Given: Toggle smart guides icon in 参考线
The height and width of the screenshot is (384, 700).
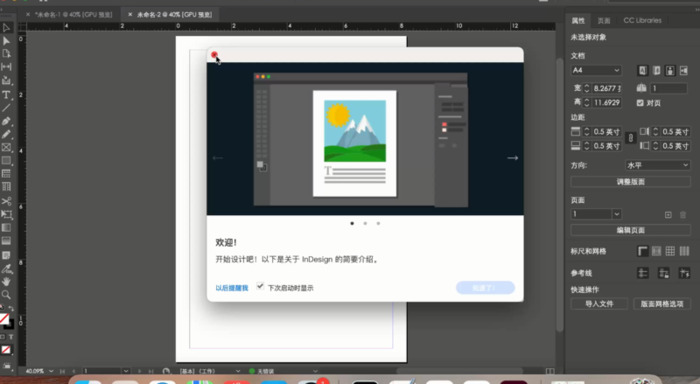Looking at the screenshot, I should tap(684, 273).
